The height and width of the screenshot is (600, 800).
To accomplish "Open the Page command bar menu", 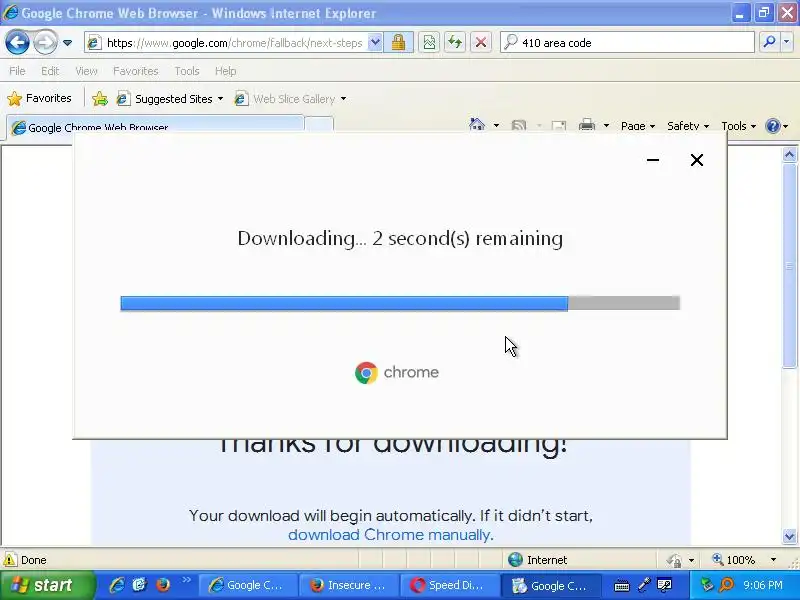I will point(638,126).
